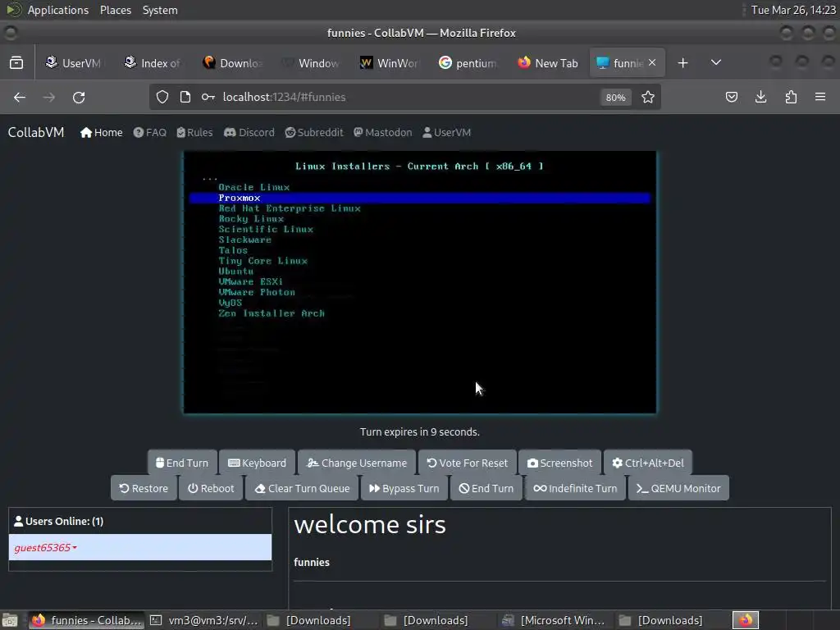Open the FAQ link
This screenshot has height=630, width=840.
[149, 132]
